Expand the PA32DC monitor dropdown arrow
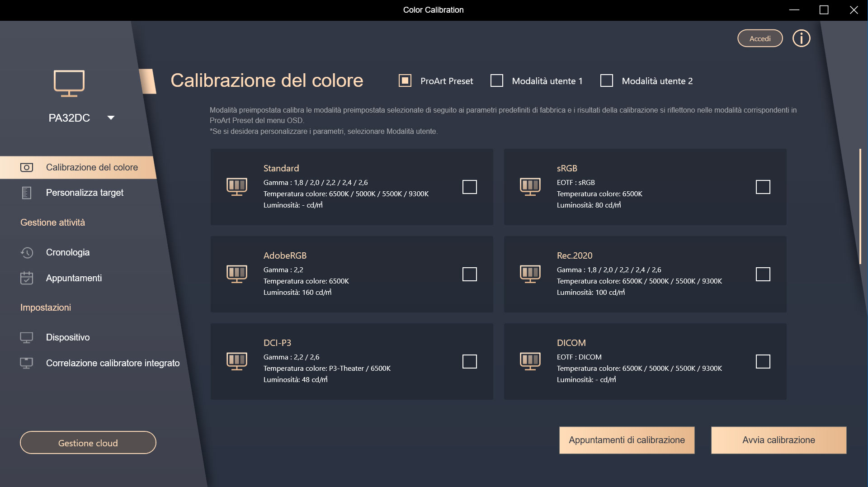This screenshot has width=868, height=487. 111,118
